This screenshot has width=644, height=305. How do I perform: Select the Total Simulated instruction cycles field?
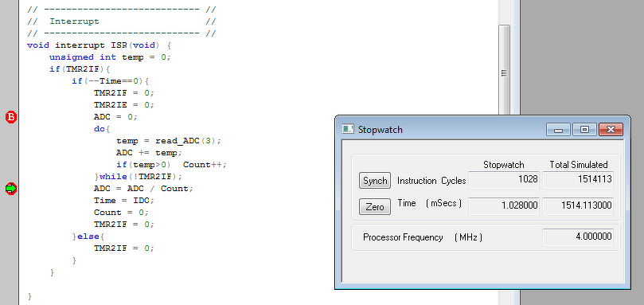tap(578, 180)
